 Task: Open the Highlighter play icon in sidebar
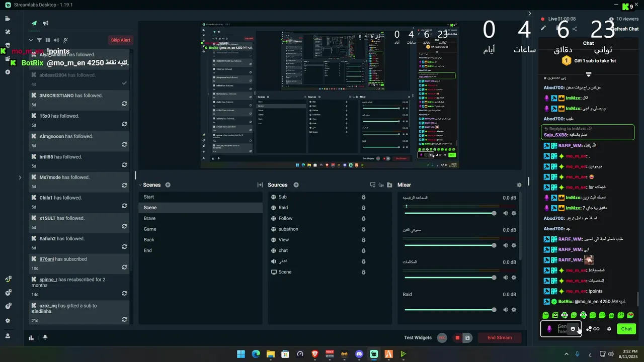[x=8, y=72]
